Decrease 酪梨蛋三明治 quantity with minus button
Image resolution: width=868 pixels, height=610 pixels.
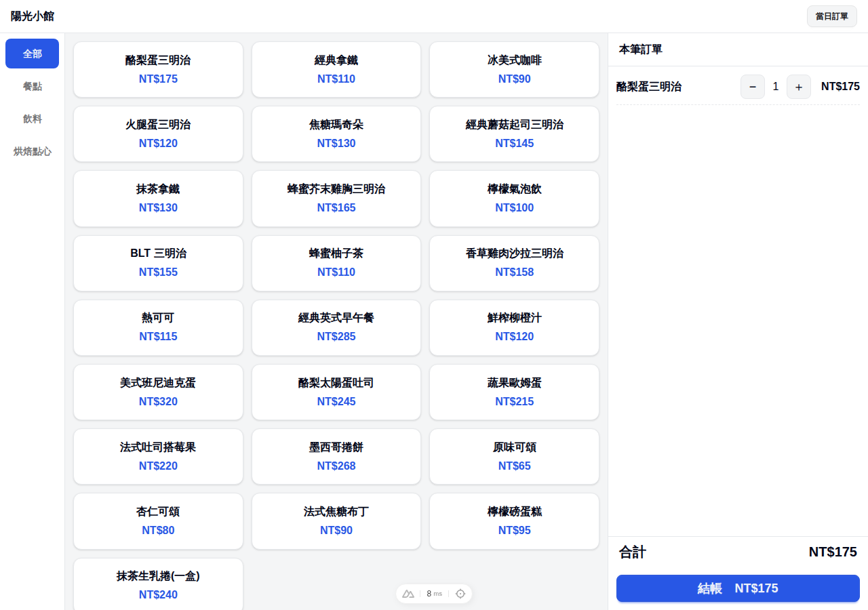(x=753, y=87)
